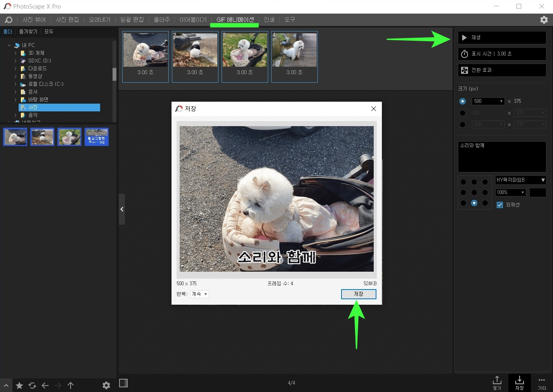Set text position to bottom-right dot
This screenshot has height=392, width=553.
485,203
